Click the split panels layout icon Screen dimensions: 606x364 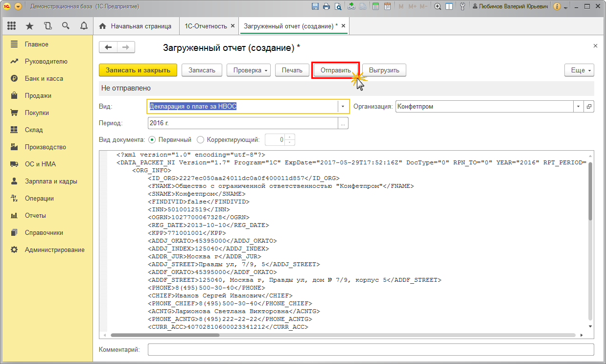click(449, 7)
